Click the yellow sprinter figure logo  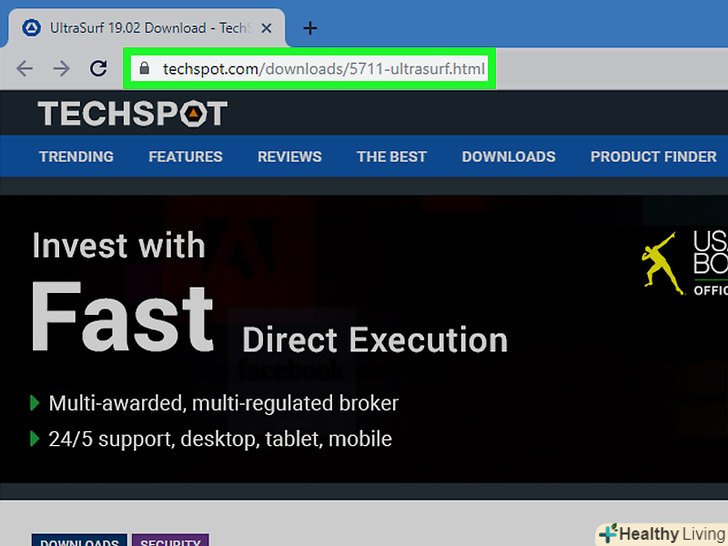coord(663,264)
